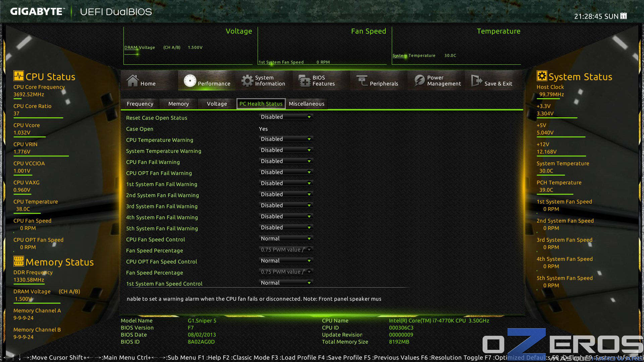Open 1st System Fan Fail Warning dropdown
The height and width of the screenshot is (362, 644).
286,183
